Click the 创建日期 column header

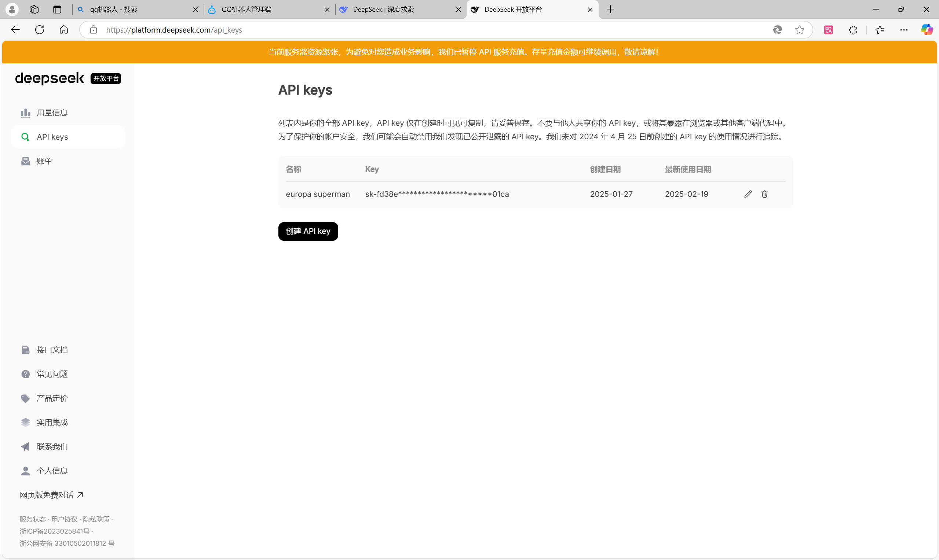(605, 169)
